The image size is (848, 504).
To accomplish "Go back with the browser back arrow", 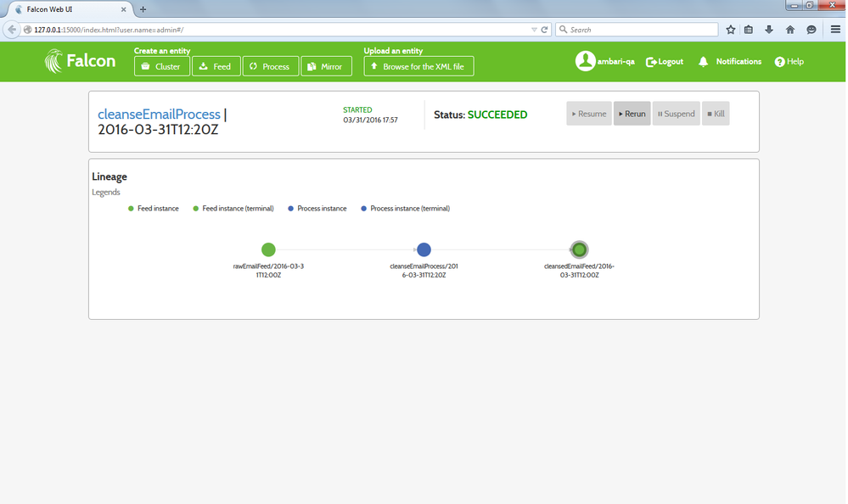I will pyautogui.click(x=11, y=30).
